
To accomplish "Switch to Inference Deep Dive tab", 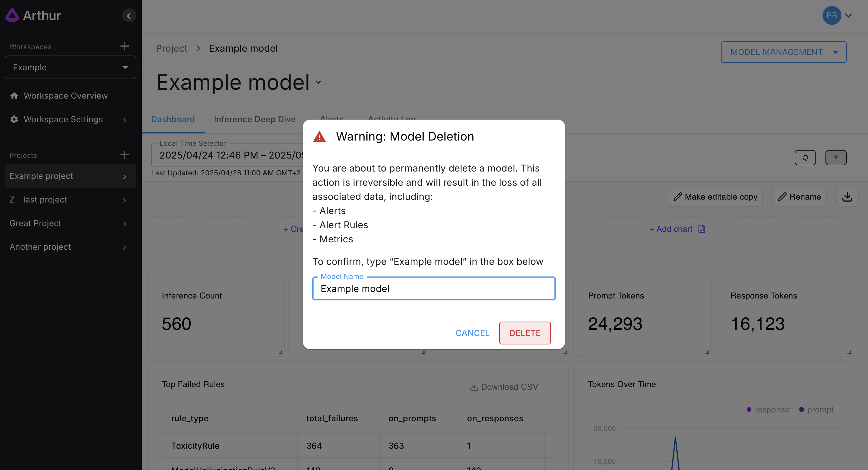I will click(254, 119).
